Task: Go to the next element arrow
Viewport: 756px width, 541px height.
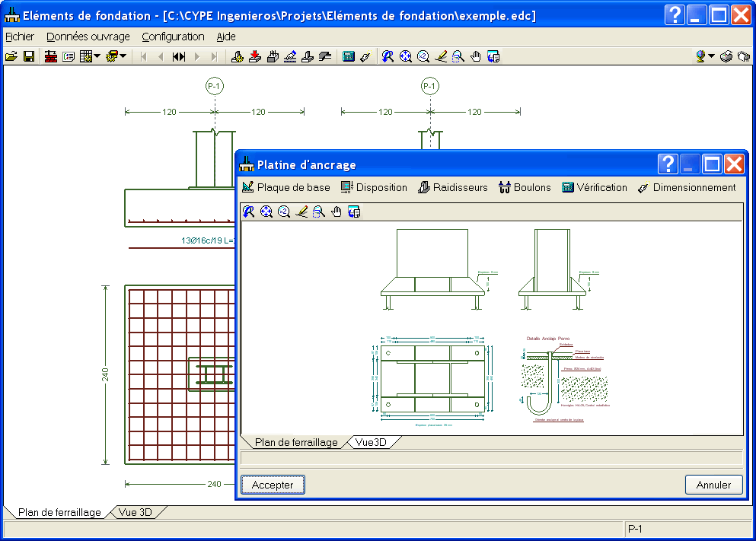Action: [x=196, y=56]
